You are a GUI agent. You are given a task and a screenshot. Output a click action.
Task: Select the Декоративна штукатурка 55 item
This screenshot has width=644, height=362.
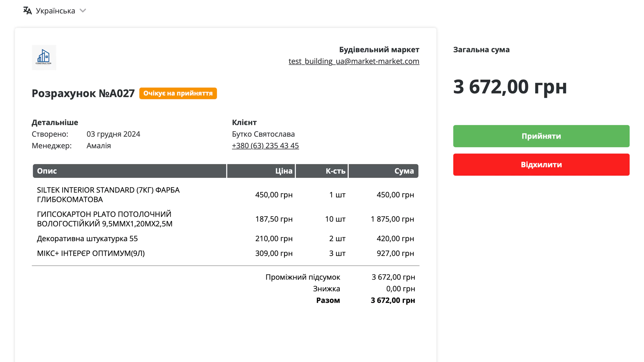coord(87,238)
